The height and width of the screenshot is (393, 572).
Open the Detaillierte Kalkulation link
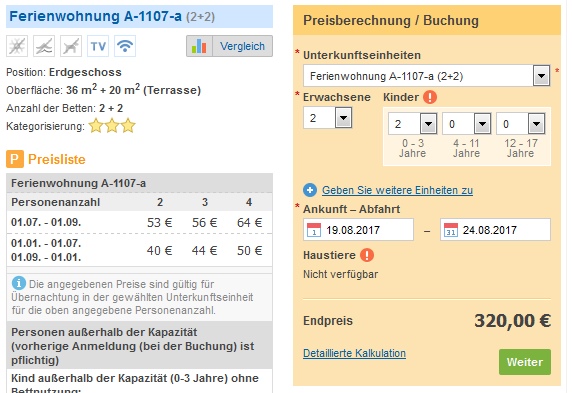click(x=354, y=353)
